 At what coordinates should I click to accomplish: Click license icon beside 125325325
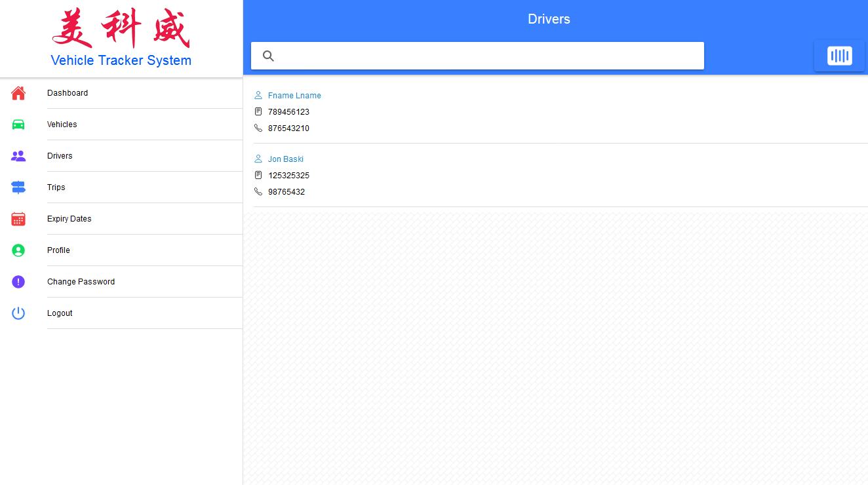(258, 176)
